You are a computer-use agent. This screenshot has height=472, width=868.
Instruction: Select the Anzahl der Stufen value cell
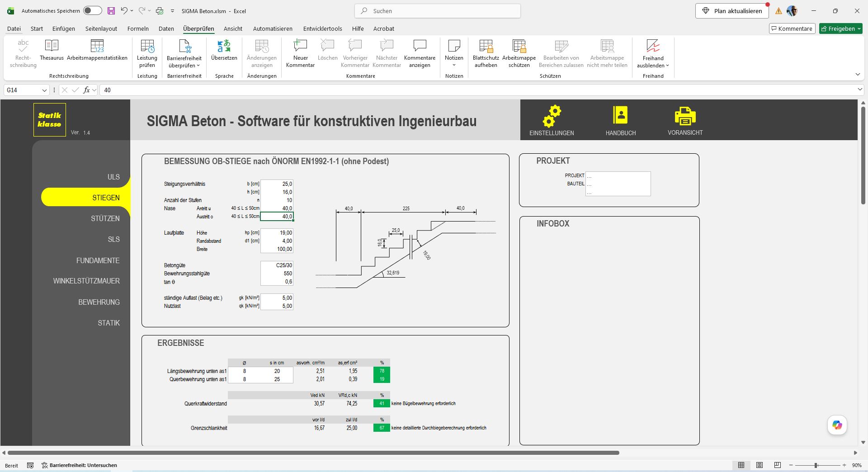pyautogui.click(x=277, y=200)
